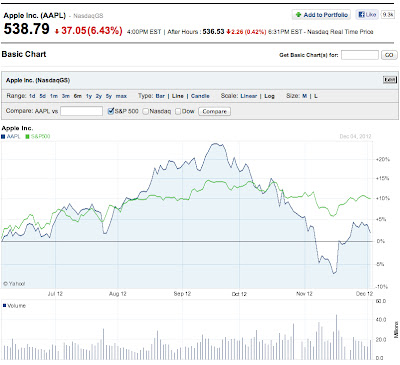Viewport: 400px width, 365px height.
Task: Click the +10% axis label
Action: tap(383, 198)
